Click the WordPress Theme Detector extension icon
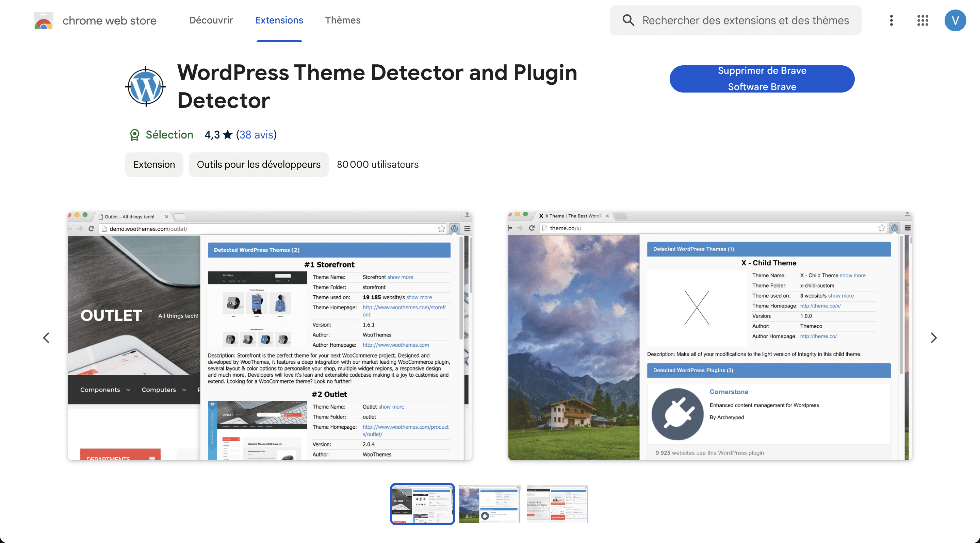 (x=146, y=87)
